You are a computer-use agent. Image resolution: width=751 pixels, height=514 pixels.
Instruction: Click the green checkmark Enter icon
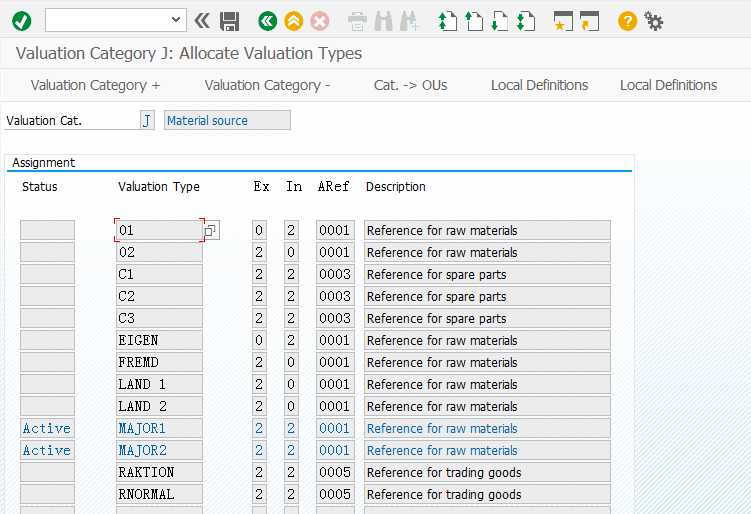(x=22, y=21)
